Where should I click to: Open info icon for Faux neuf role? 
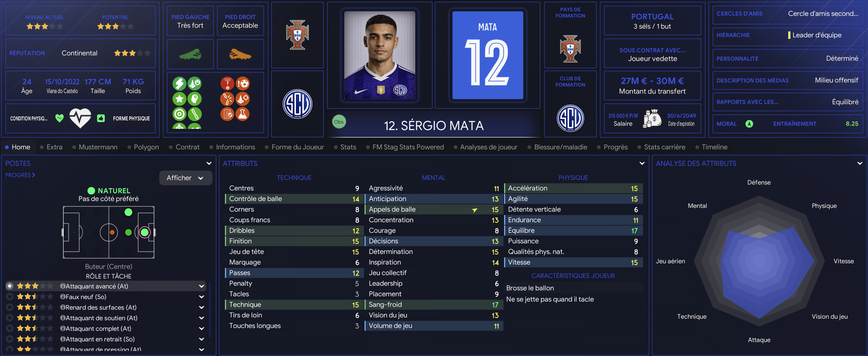click(x=63, y=297)
